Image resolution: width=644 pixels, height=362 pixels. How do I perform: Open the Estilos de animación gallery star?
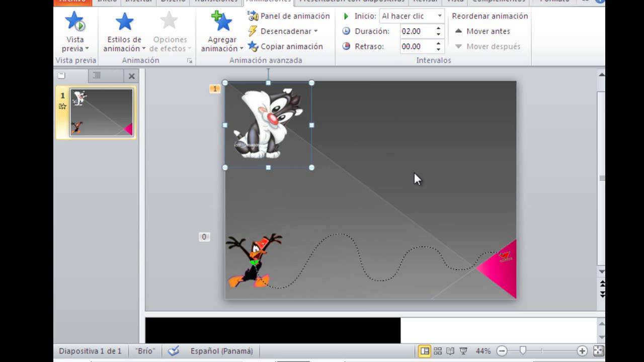pos(124,22)
